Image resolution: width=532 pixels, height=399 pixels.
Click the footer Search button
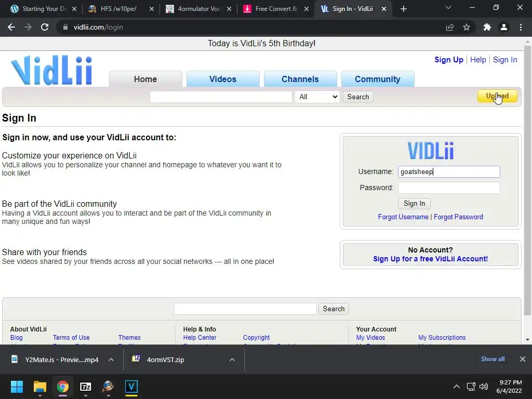pyautogui.click(x=334, y=309)
